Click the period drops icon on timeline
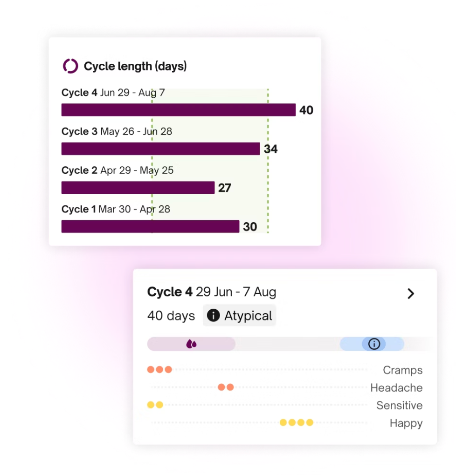The image size is (456, 476). point(191,344)
